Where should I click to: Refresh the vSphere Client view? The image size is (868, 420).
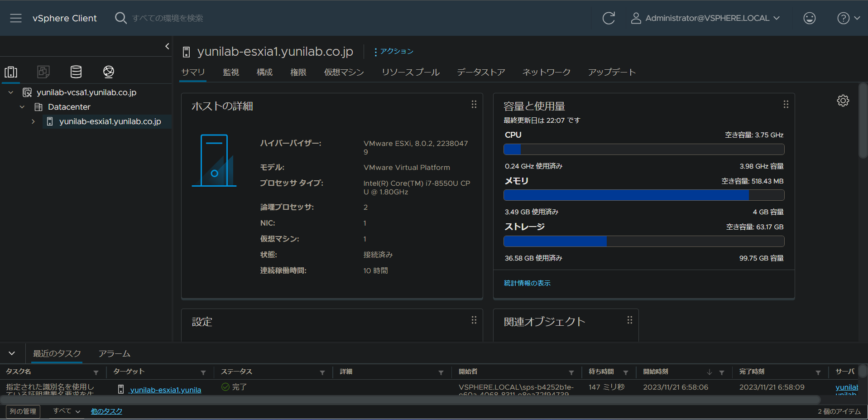(x=609, y=18)
